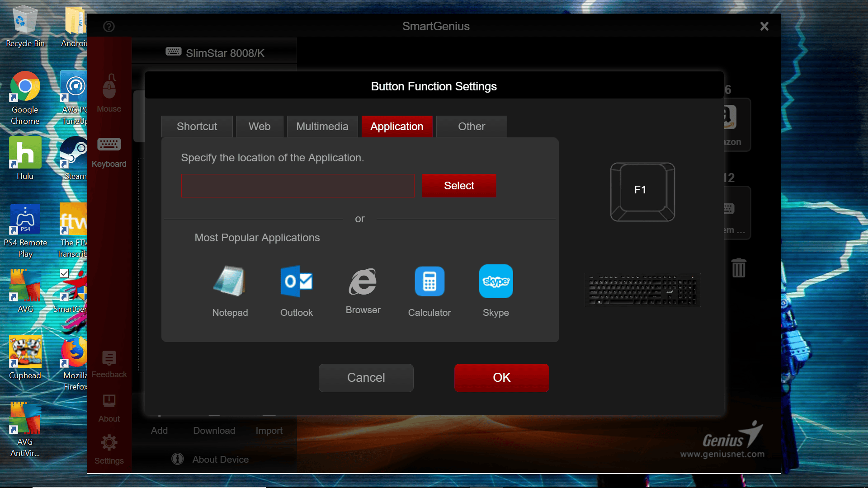The height and width of the screenshot is (488, 868).
Task: Switch to the Shortcut tab
Action: point(197,127)
